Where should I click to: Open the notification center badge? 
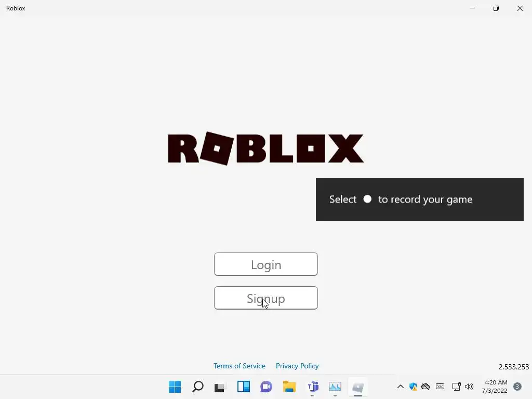coord(517,387)
